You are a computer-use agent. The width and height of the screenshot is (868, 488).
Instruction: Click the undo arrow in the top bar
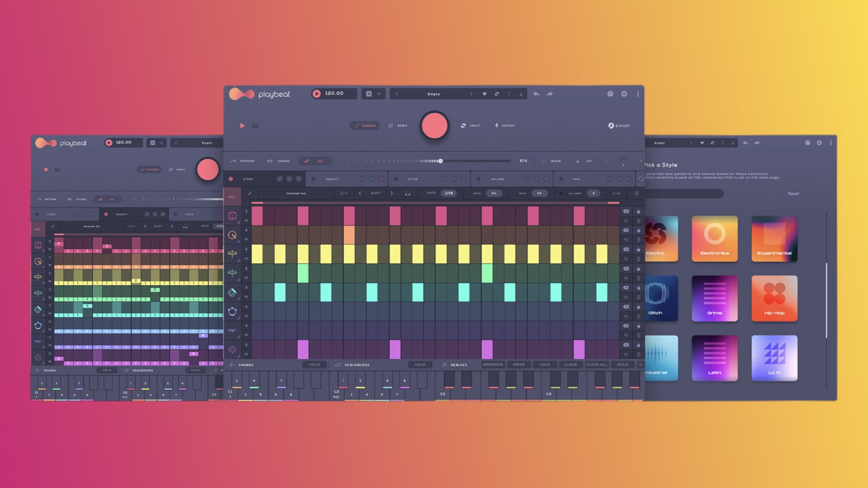coord(536,94)
